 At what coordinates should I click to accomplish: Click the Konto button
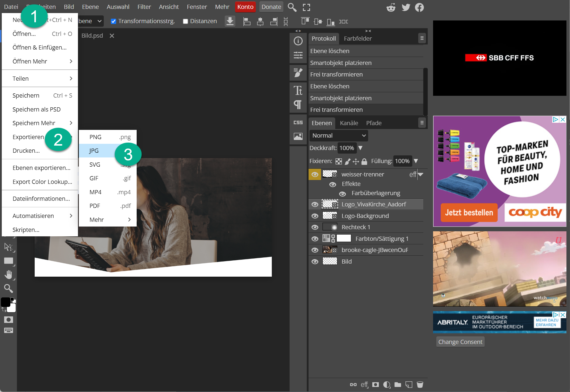point(245,7)
